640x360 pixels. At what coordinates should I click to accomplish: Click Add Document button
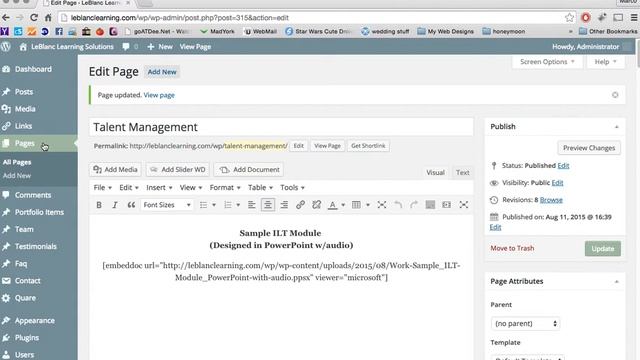tap(249, 169)
